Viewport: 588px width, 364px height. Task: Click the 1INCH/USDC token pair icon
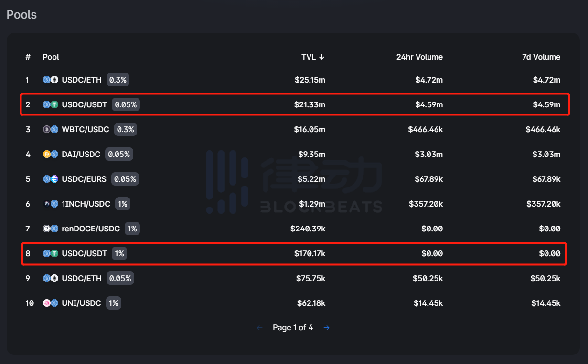(x=51, y=204)
